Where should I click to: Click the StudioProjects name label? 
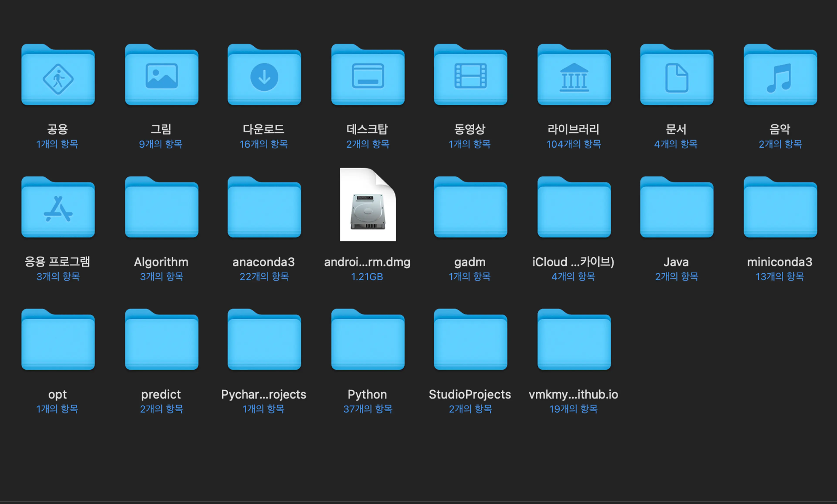[470, 394]
